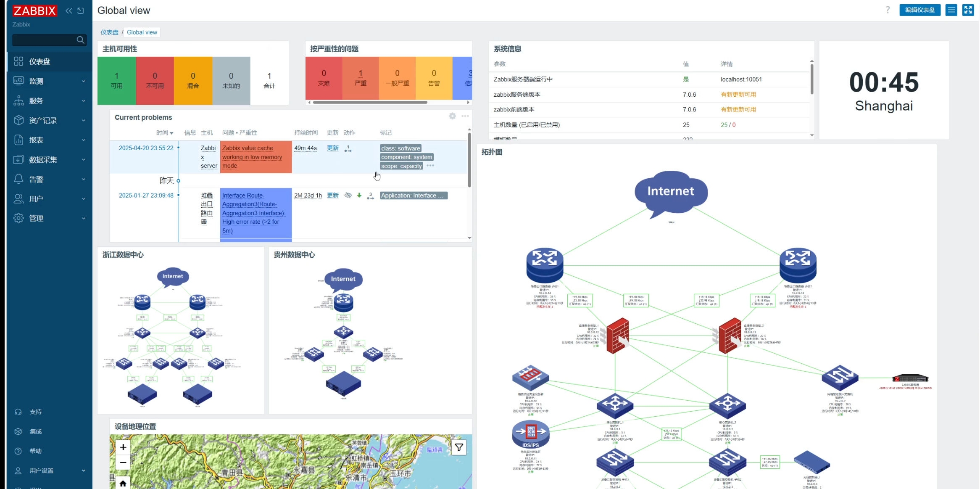980x489 pixels.
Task: Click the green severity-down arrow icon
Action: click(x=359, y=196)
